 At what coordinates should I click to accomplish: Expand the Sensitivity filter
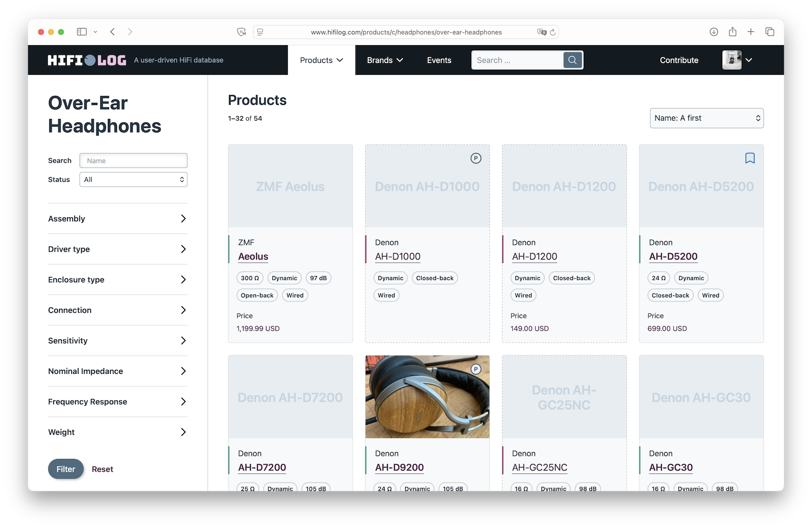[117, 340]
